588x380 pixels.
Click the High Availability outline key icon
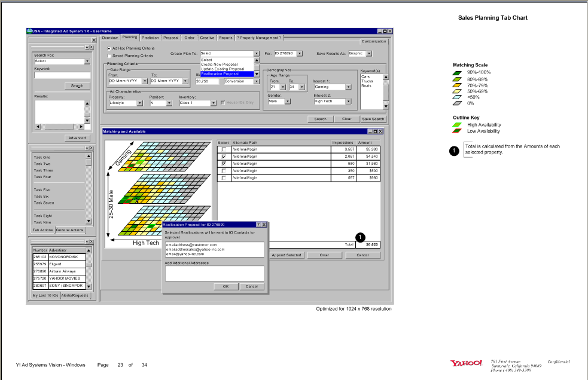[457, 125]
